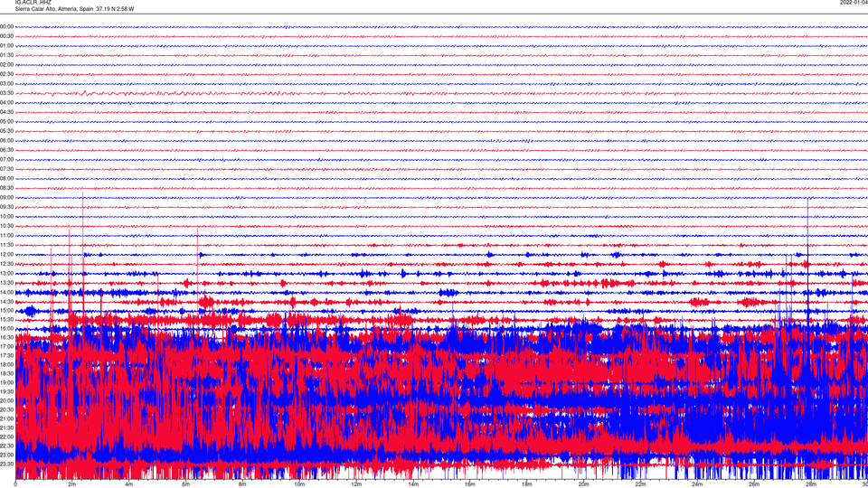The width and height of the screenshot is (868, 488).
Task: Click the 14m tick on time axis
Action: (x=413, y=484)
